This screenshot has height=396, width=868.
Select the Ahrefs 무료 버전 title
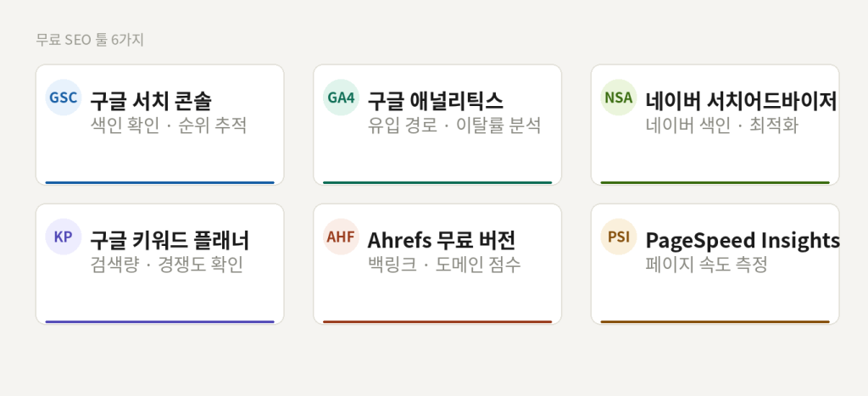(441, 240)
